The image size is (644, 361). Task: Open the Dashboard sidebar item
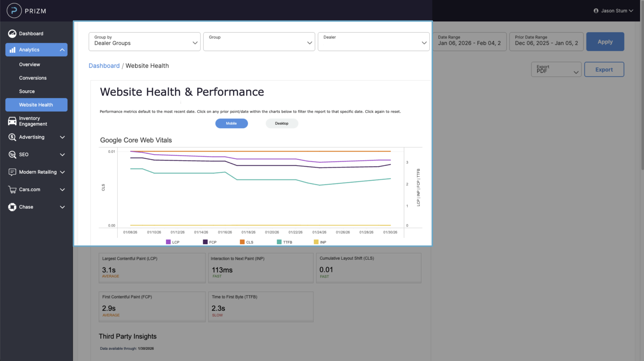[x=36, y=33]
